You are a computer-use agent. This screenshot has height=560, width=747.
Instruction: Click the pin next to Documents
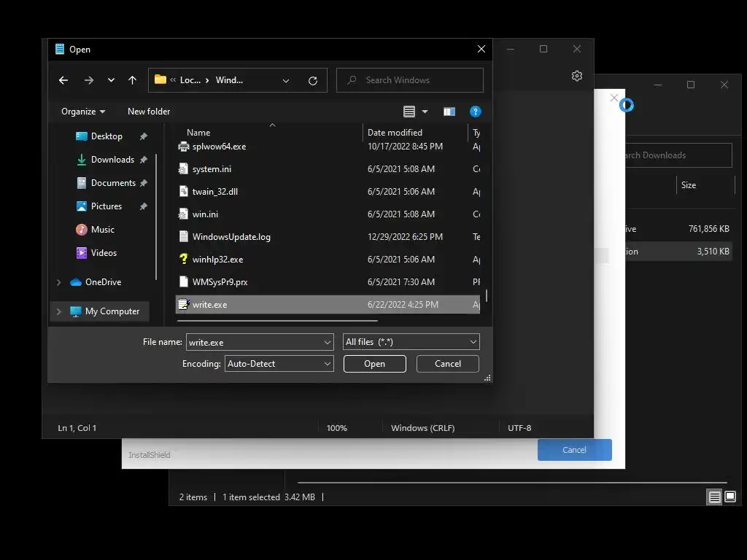click(144, 183)
